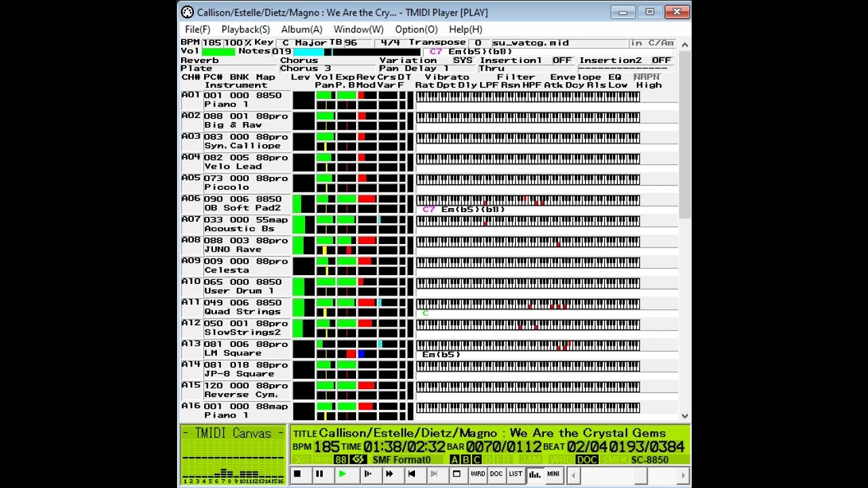Image resolution: width=868 pixels, height=488 pixels.
Task: Click the TMIDI Canvas level meter panel
Action: click(233, 455)
